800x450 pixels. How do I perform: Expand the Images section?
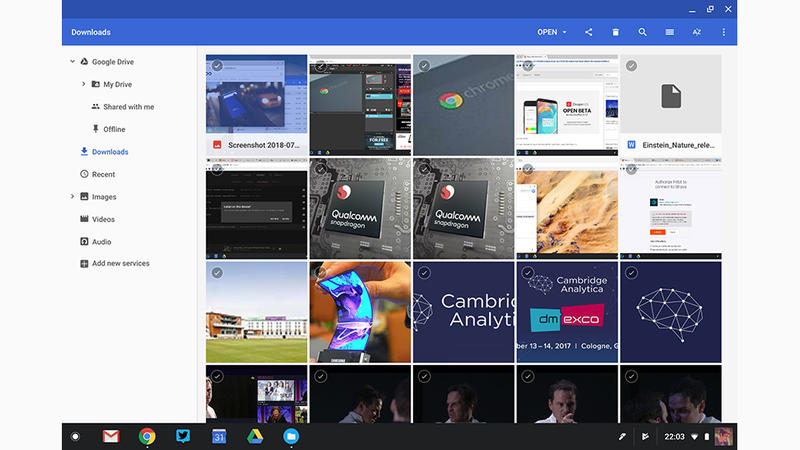tap(72, 196)
